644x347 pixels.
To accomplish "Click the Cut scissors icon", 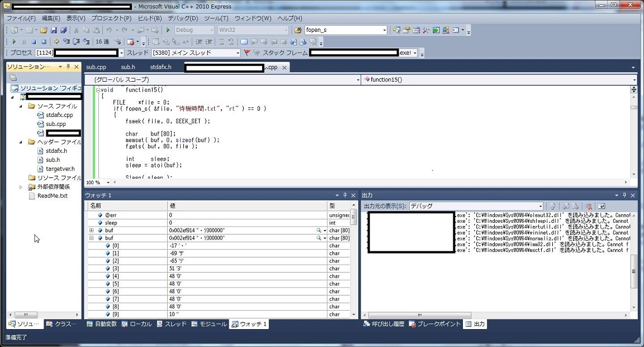I will click(75, 30).
